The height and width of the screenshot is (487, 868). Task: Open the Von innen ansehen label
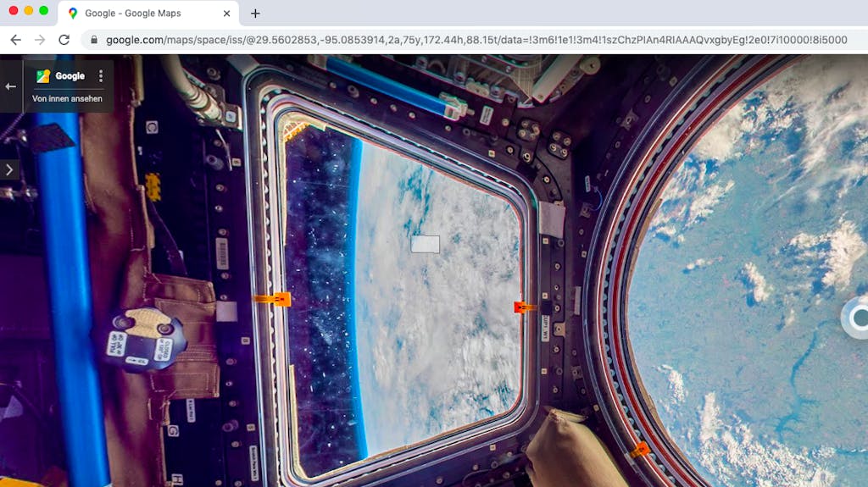[x=67, y=98]
